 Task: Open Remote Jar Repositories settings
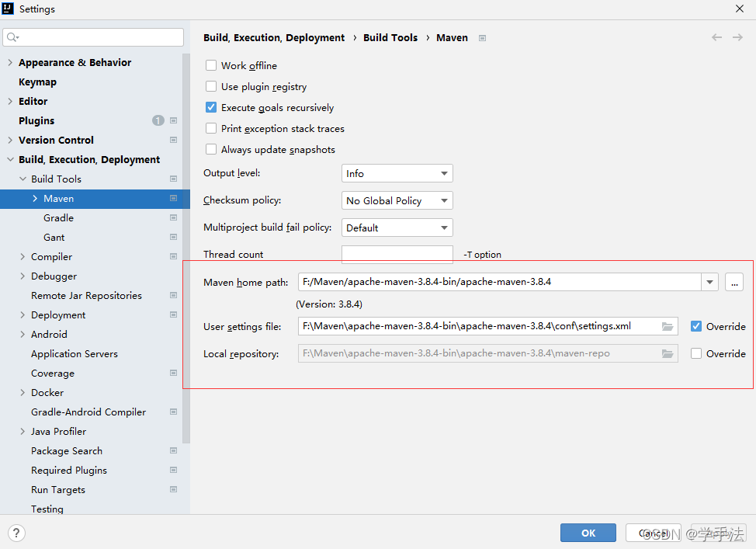pyautogui.click(x=86, y=295)
